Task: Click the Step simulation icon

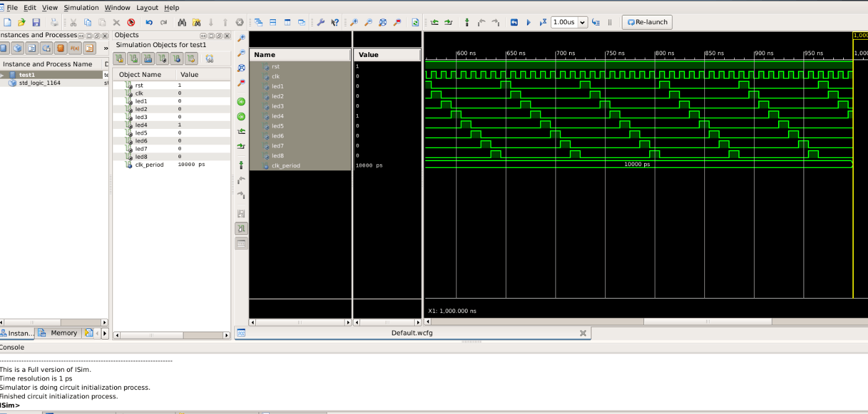Action: click(596, 22)
